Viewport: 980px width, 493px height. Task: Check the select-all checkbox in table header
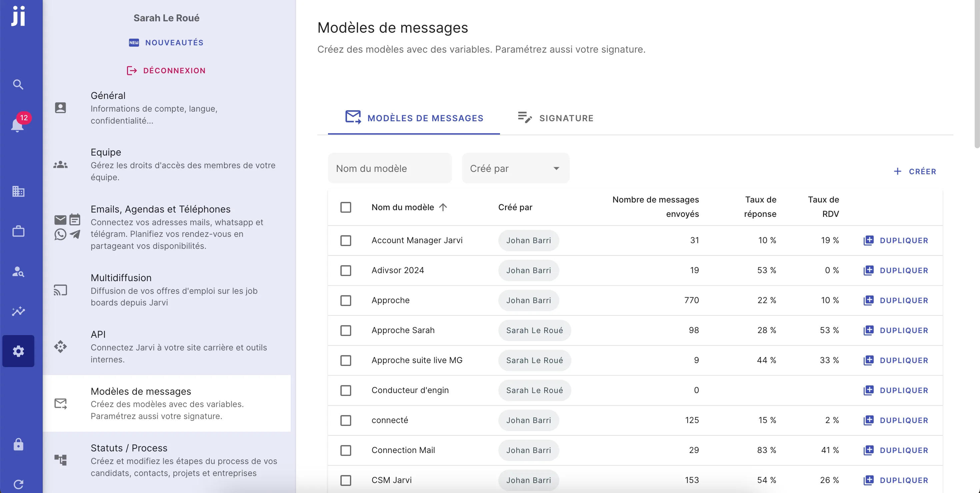(346, 207)
